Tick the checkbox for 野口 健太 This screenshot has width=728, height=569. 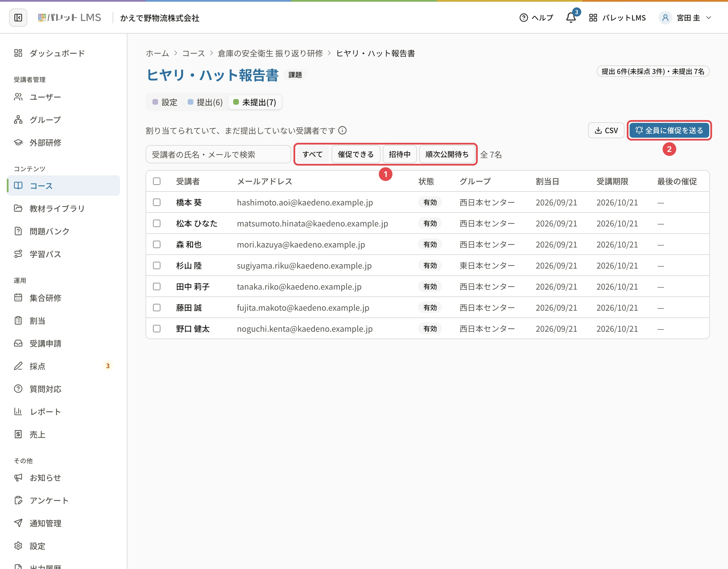coord(157,329)
